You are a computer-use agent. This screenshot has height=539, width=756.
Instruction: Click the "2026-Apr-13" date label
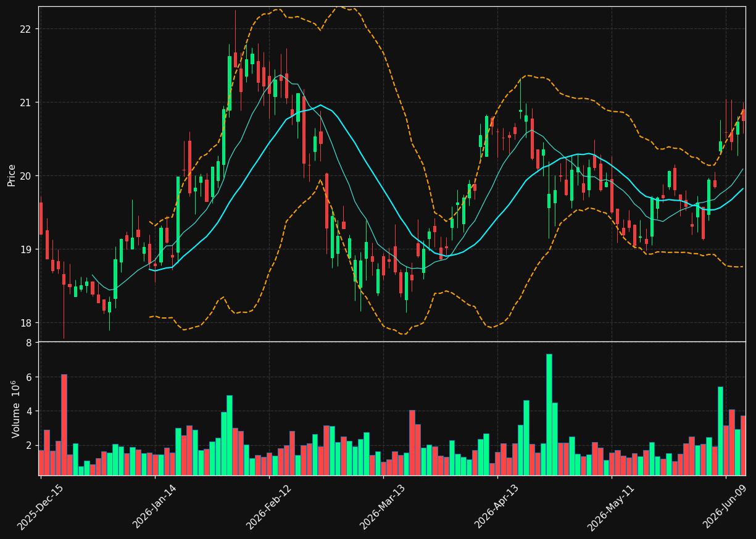pos(497,506)
